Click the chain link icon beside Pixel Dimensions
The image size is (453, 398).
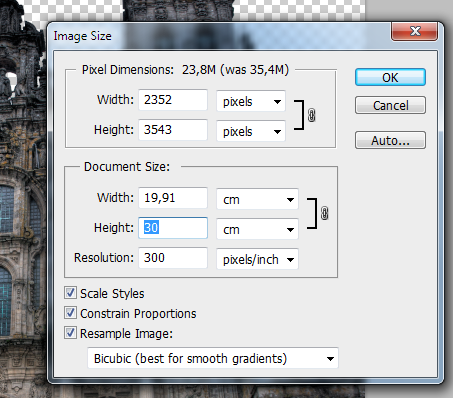(311, 115)
